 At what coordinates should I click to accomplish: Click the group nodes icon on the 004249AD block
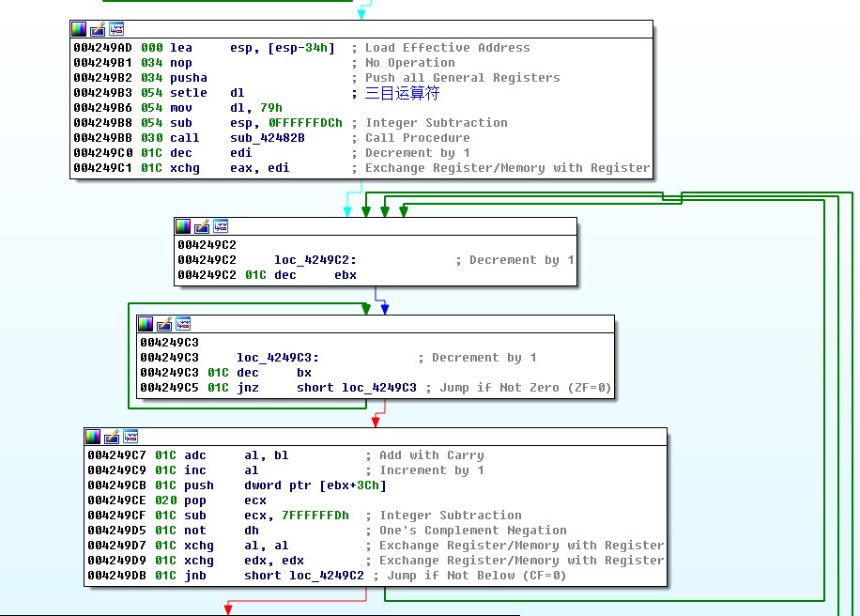[x=116, y=29]
